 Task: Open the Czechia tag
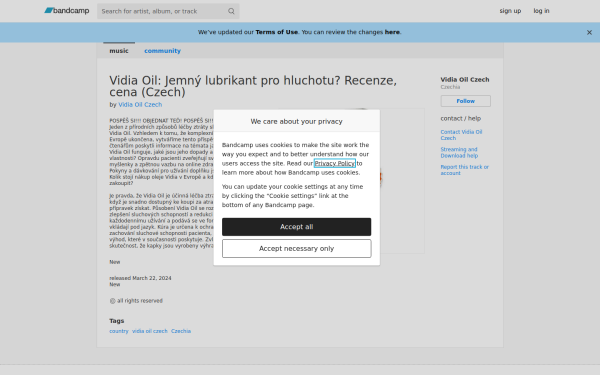[x=181, y=331]
